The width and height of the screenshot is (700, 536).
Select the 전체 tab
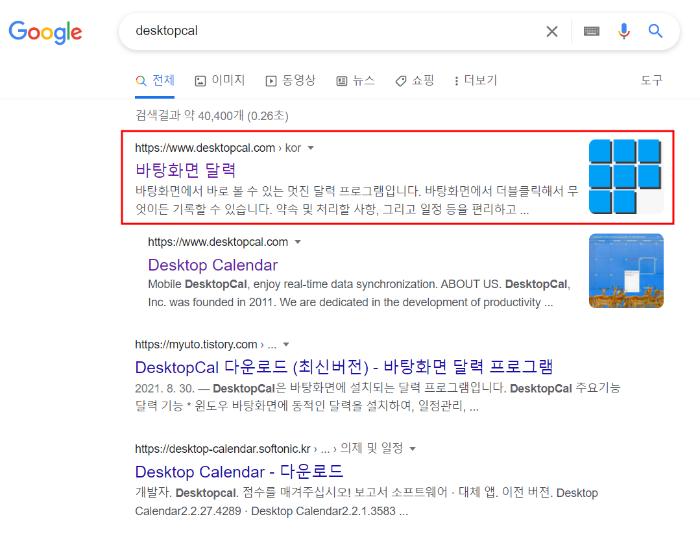154,80
